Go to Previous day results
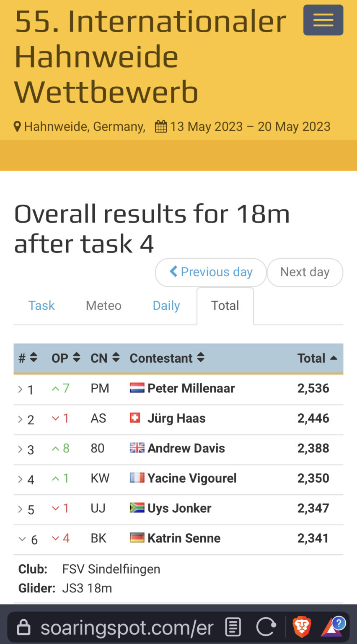The height and width of the screenshot is (644, 357). pyautogui.click(x=211, y=272)
